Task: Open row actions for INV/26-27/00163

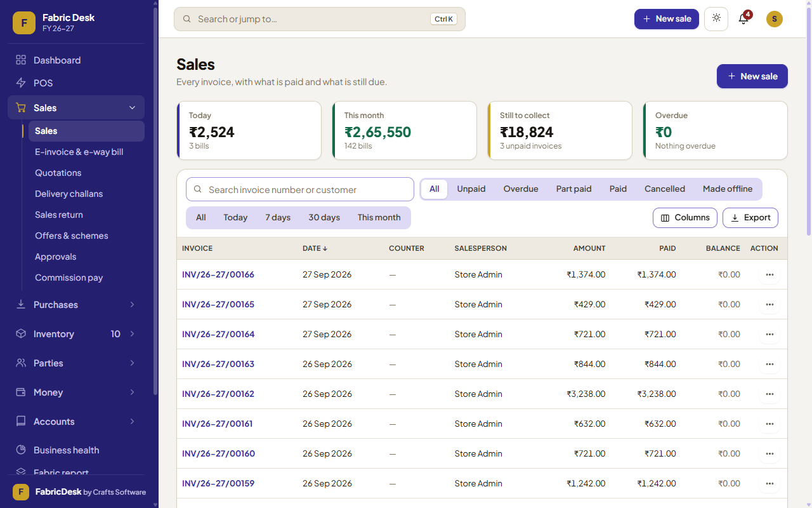Action: click(x=769, y=364)
